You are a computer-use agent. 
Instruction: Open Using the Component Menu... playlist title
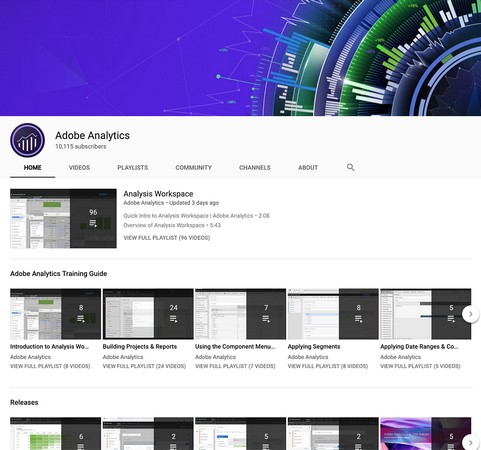(235, 347)
